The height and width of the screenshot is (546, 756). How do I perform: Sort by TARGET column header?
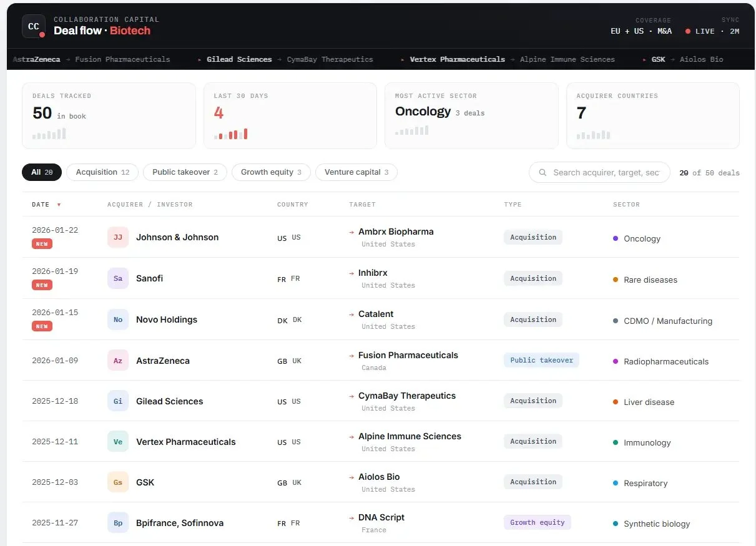(362, 205)
